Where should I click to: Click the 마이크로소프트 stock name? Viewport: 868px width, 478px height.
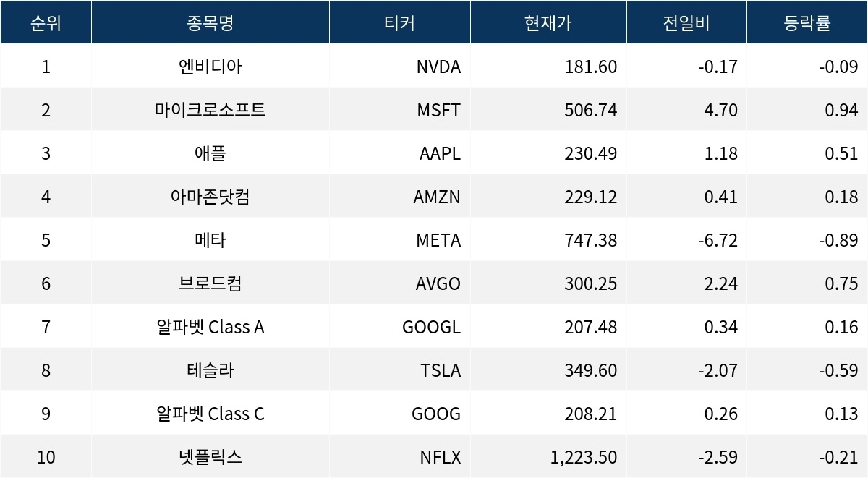point(210,110)
